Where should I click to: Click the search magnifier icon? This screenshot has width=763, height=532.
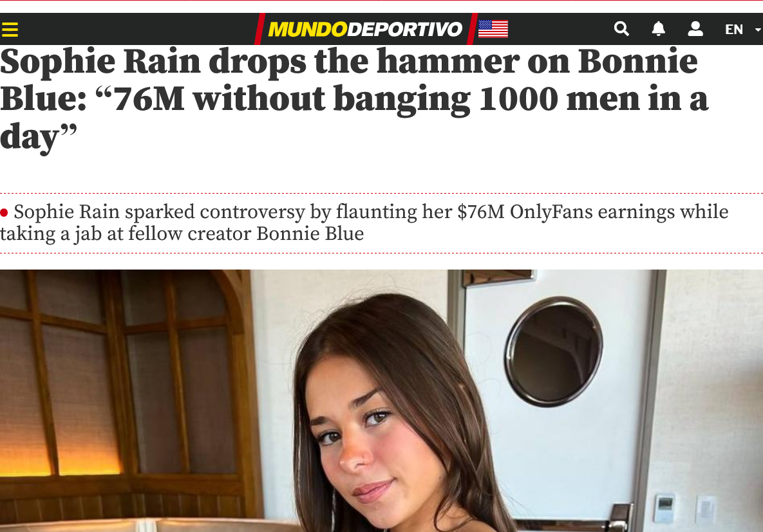point(621,29)
